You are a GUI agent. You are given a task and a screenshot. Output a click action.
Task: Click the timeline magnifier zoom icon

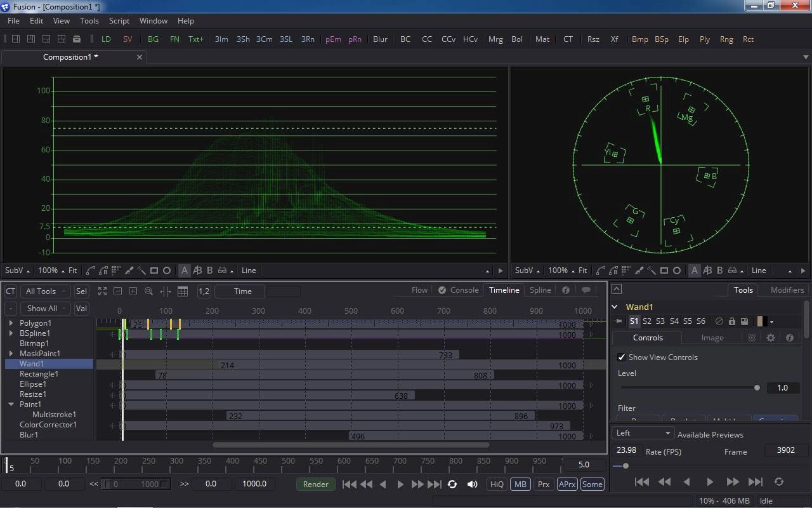148,291
